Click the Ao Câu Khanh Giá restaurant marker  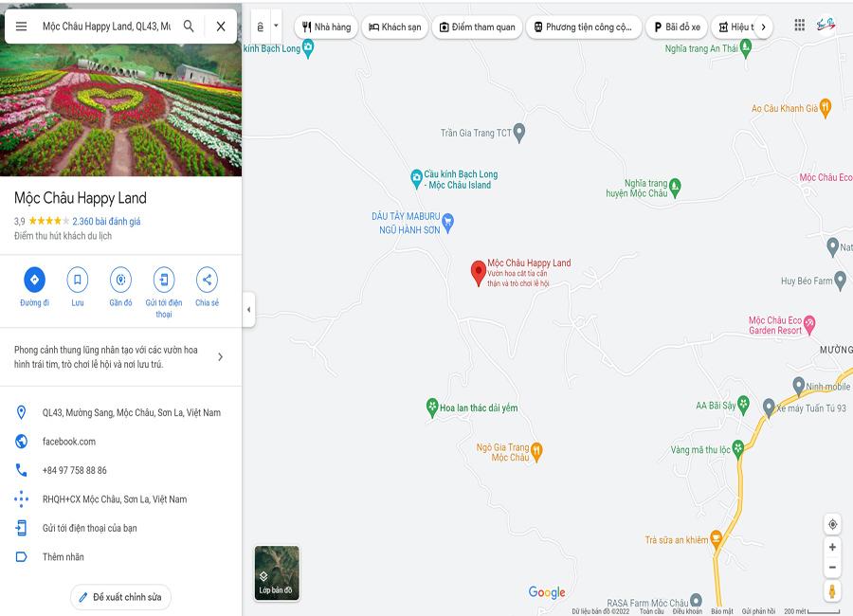point(826,108)
